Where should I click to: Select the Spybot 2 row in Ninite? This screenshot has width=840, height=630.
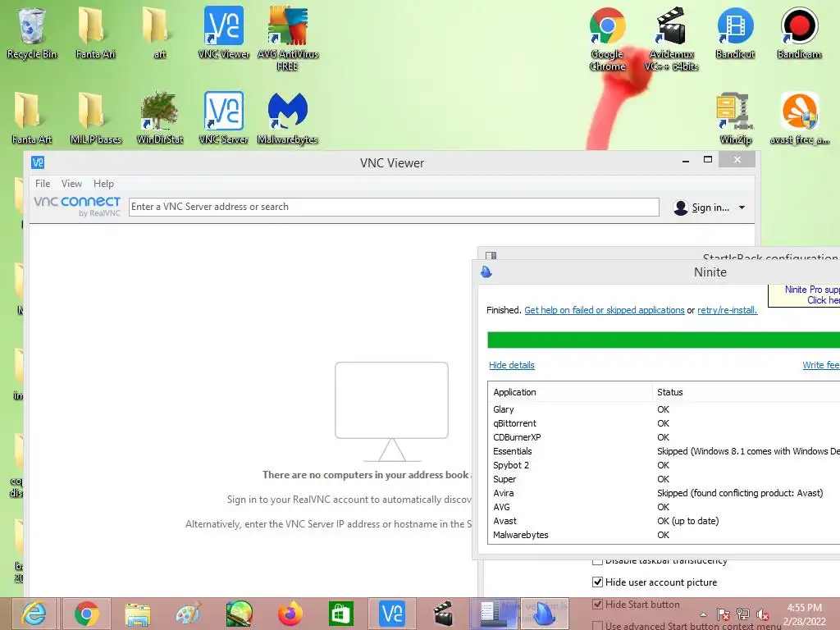tap(664, 465)
